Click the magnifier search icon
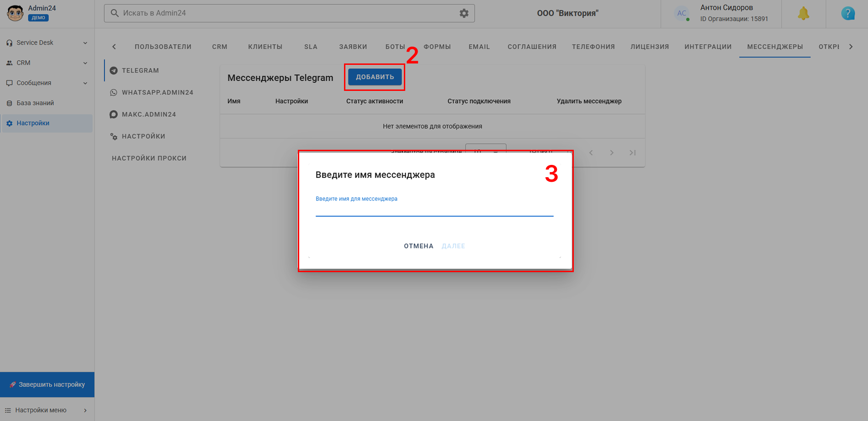868x421 pixels. 115,13
